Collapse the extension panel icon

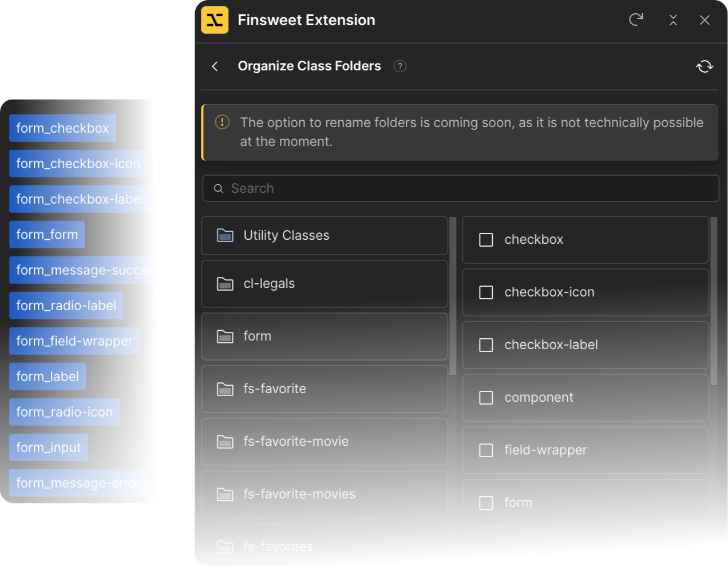click(x=673, y=20)
